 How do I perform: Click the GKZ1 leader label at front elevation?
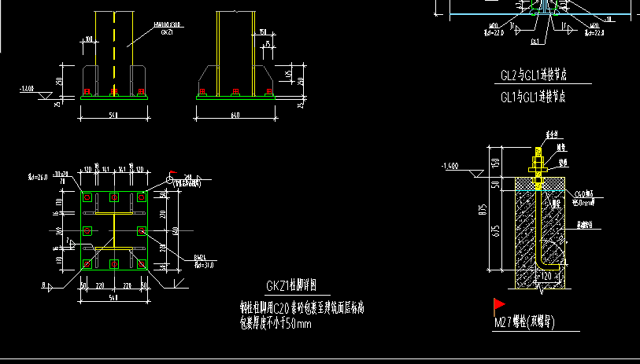click(168, 32)
